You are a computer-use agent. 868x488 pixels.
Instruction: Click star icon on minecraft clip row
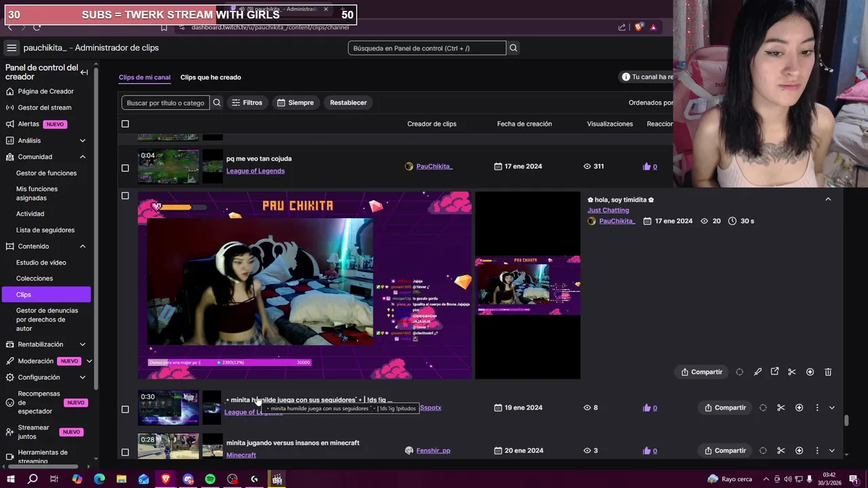coord(799,451)
